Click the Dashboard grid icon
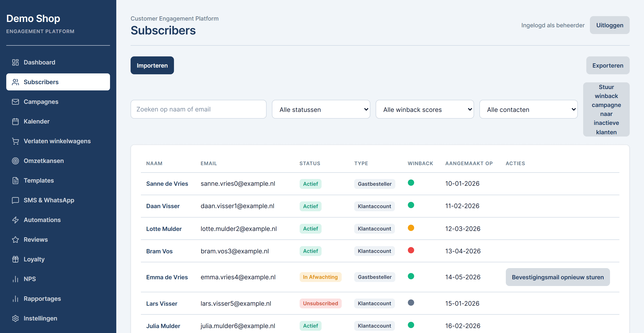Image resolution: width=644 pixels, height=333 pixels. (15, 62)
